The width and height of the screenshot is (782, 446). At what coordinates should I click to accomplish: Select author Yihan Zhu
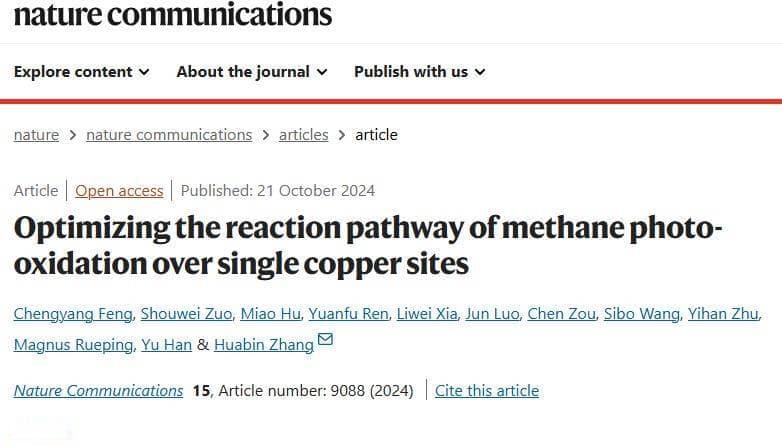click(x=723, y=314)
